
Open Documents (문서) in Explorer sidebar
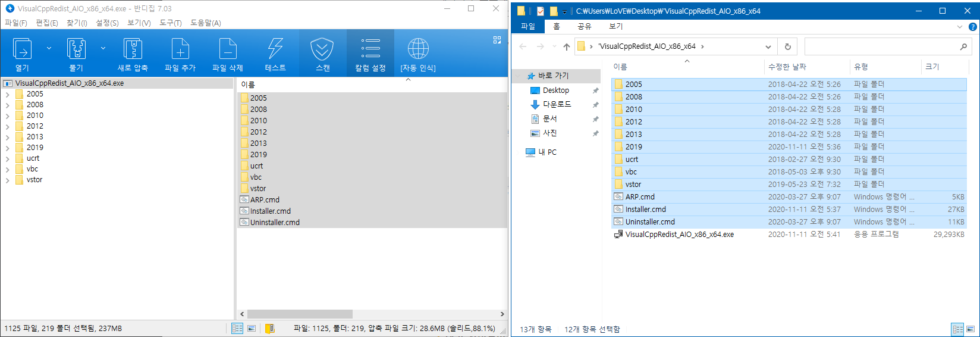coord(550,118)
